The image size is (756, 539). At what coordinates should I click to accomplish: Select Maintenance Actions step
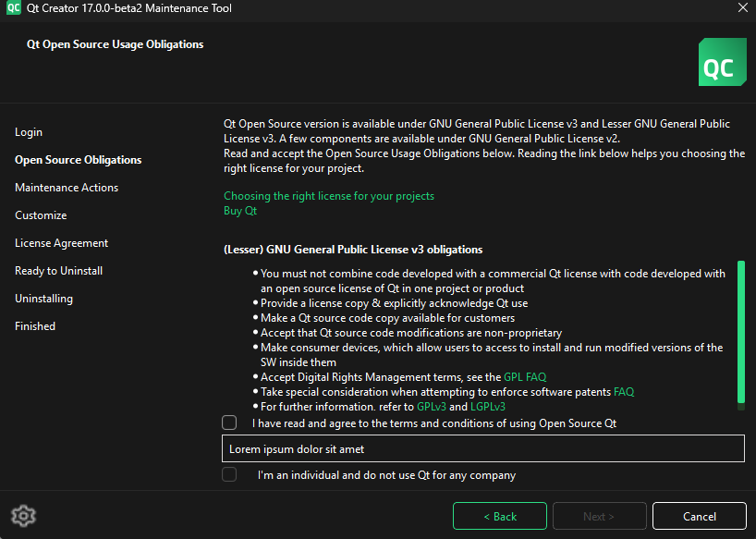(67, 188)
